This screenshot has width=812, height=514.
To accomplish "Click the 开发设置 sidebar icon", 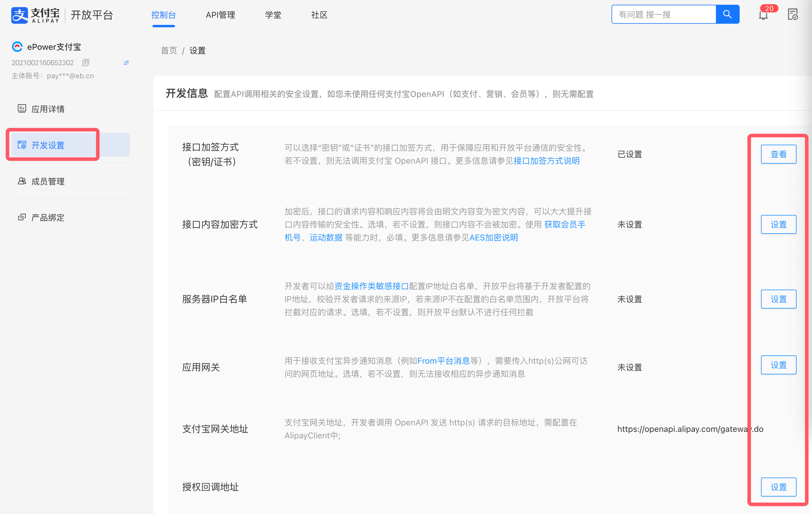I will 22,145.
